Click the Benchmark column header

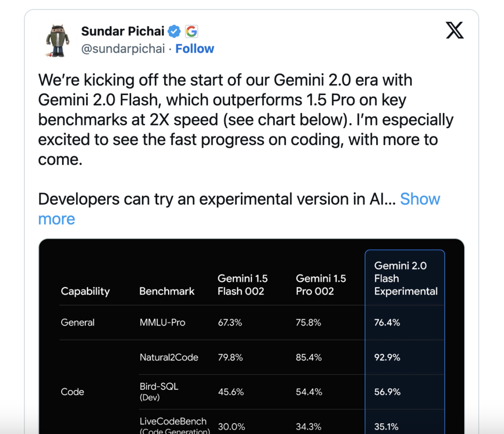[x=167, y=291]
